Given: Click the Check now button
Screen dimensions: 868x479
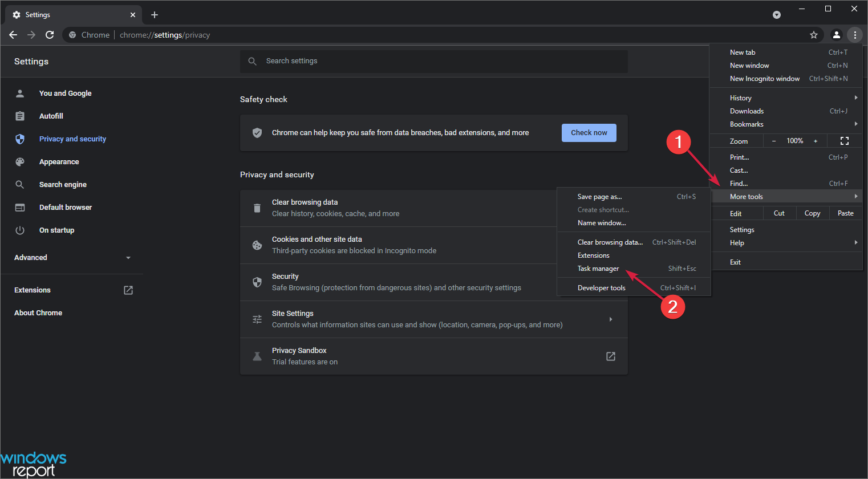Looking at the screenshot, I should point(589,133).
